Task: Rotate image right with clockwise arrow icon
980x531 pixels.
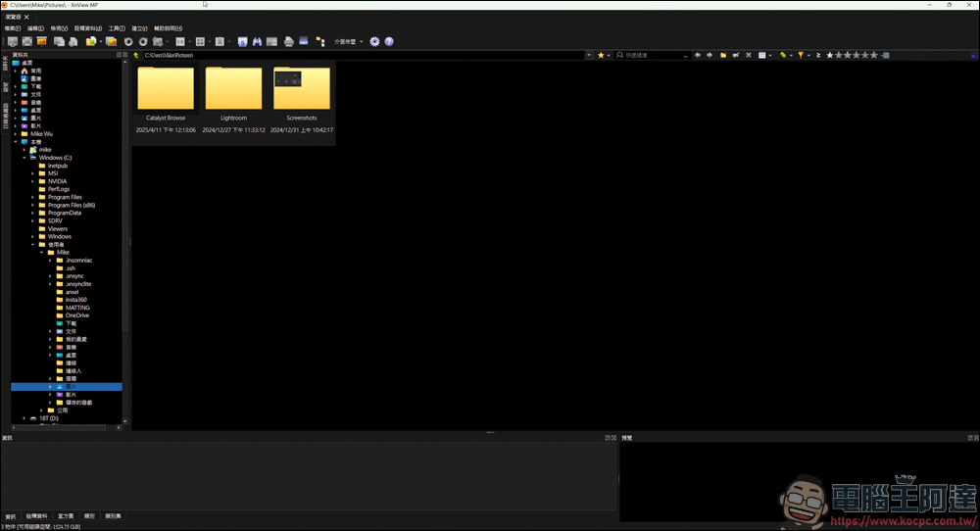Action: click(143, 42)
